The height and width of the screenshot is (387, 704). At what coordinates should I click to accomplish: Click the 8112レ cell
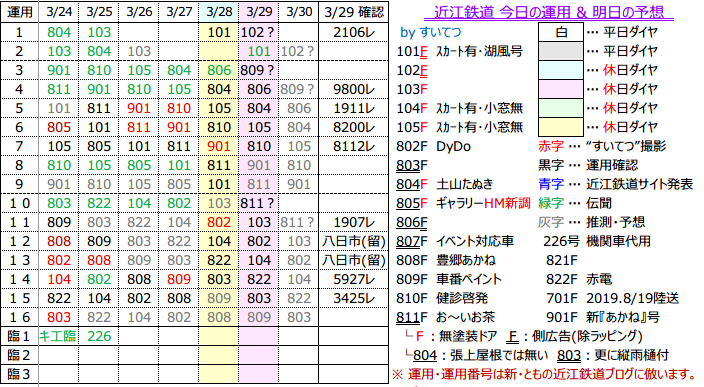pos(354,146)
